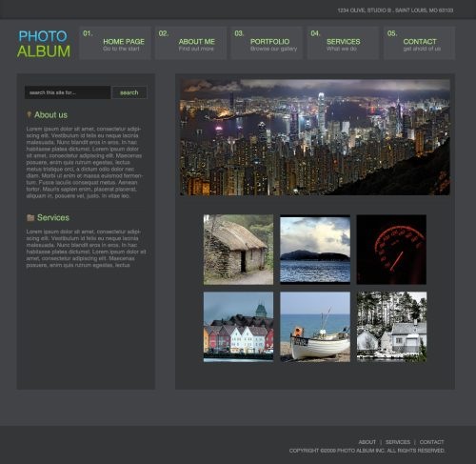The width and height of the screenshot is (476, 464).
Task: Click the Services sidebar heading
Action: point(53,217)
